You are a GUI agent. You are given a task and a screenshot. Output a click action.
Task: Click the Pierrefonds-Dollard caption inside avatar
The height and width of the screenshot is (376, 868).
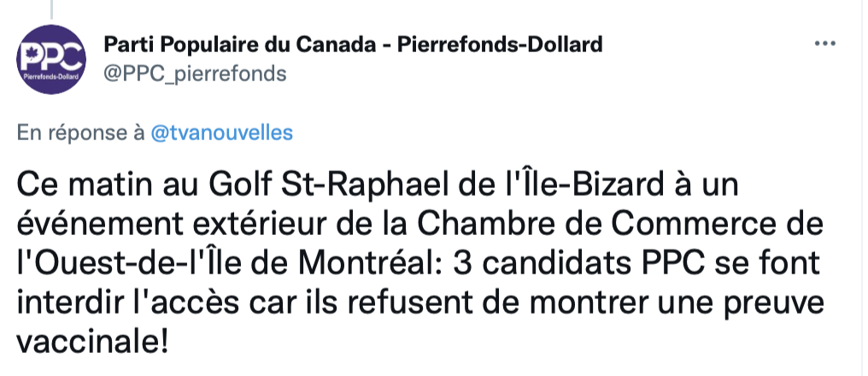pos(51,75)
